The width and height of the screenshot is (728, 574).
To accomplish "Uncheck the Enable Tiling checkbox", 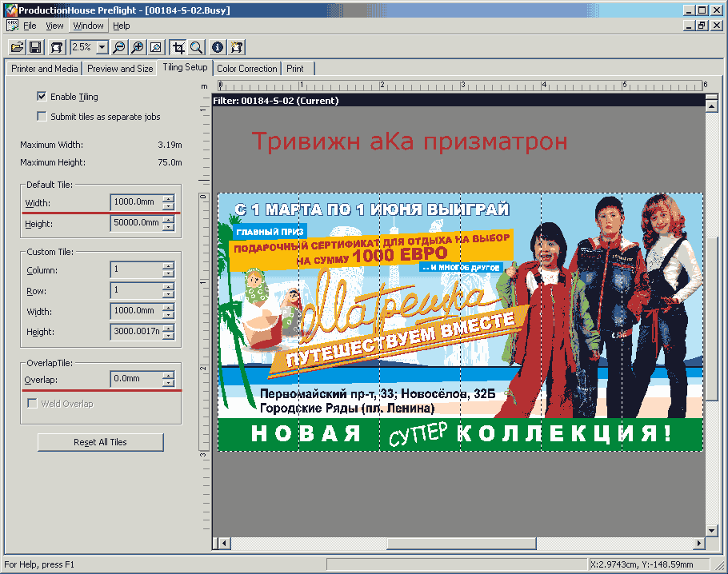I will click(42, 96).
